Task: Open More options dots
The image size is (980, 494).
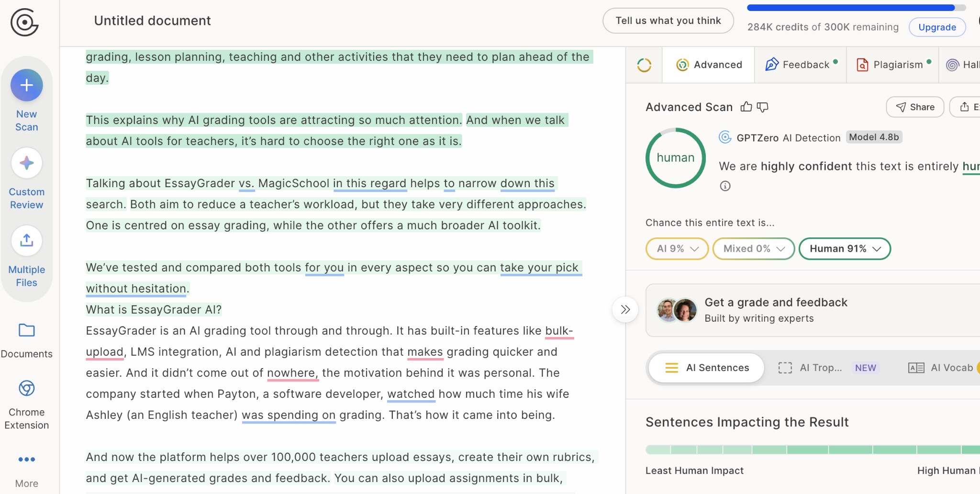Action: click(27, 460)
